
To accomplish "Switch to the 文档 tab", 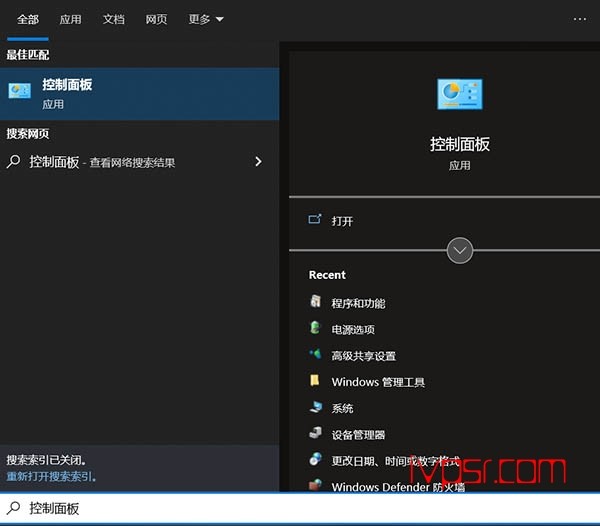I will click(114, 19).
